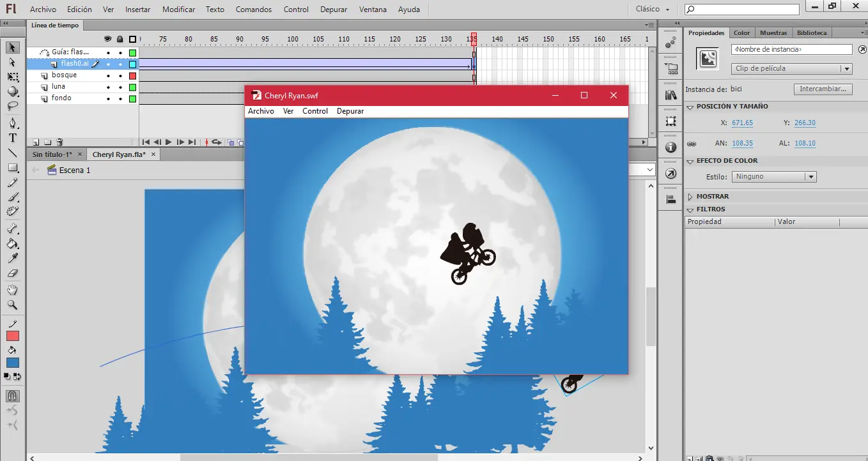Toggle visibility dot of fondo layer
The height and width of the screenshot is (461, 868).
click(x=108, y=98)
